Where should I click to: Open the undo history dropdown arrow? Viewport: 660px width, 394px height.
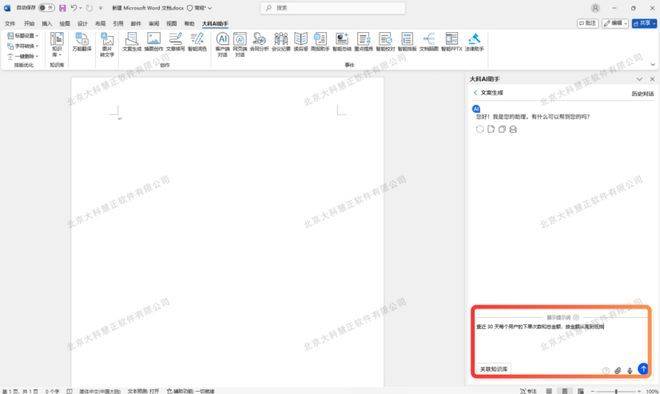[80, 8]
